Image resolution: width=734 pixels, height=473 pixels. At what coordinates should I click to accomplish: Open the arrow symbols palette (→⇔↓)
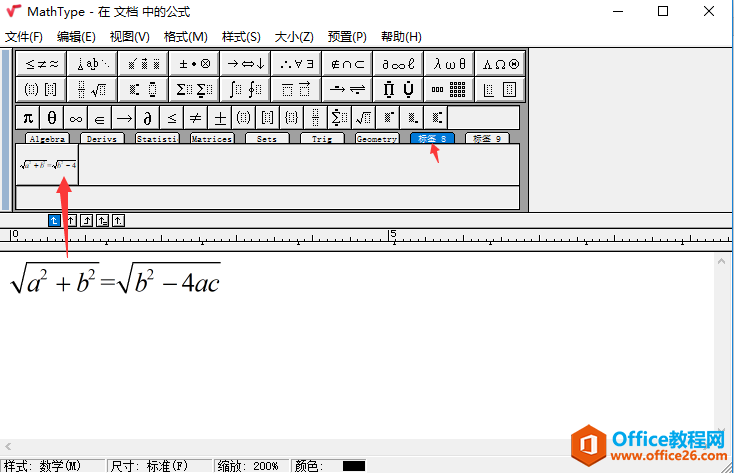coord(245,64)
